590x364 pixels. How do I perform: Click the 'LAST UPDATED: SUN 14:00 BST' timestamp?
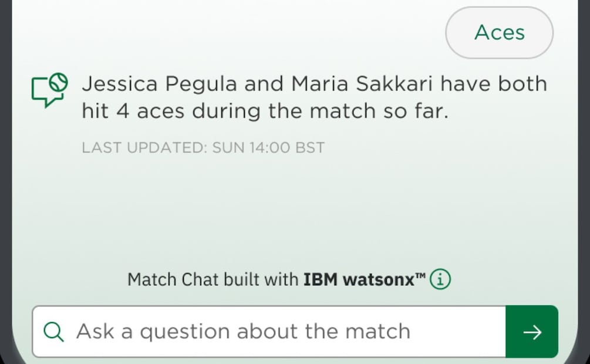click(x=203, y=147)
